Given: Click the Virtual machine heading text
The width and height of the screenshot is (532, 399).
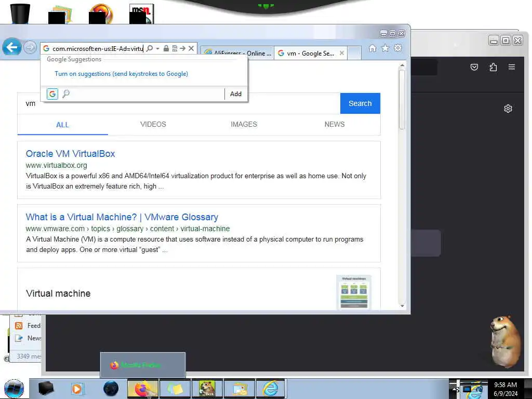Looking at the screenshot, I should coord(58,294).
